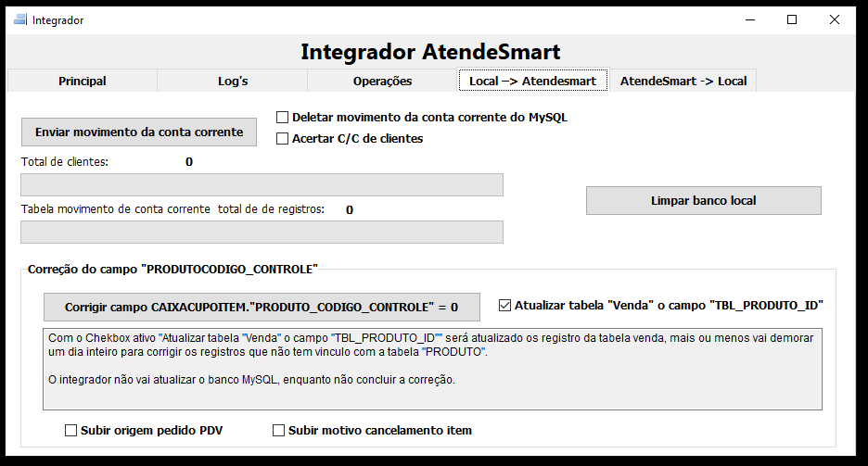868x466 pixels.
Task: Enable Subir motivo cancelamento item checkbox
Action: (278, 430)
